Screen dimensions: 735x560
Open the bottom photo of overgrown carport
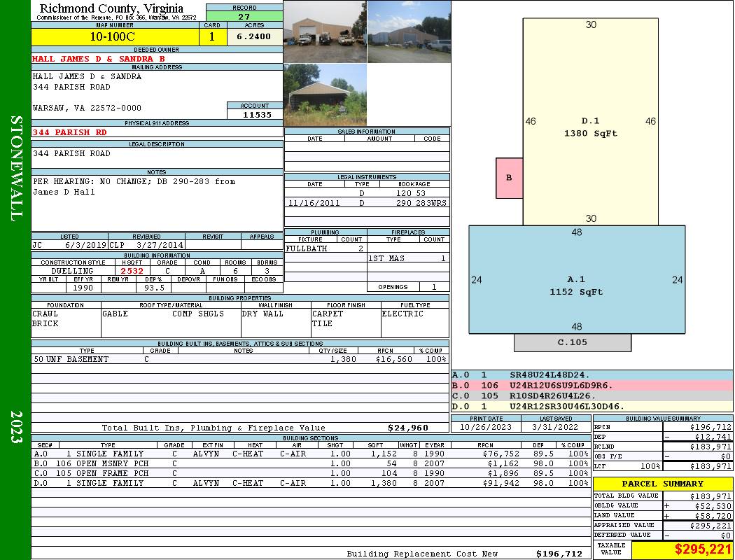[x=325, y=94]
